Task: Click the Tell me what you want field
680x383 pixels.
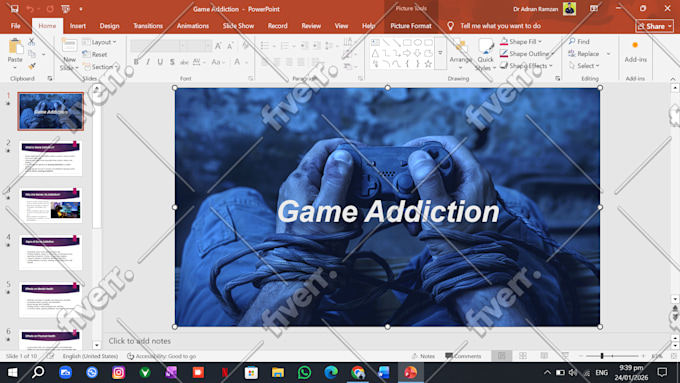Action: pyautogui.click(x=500, y=26)
